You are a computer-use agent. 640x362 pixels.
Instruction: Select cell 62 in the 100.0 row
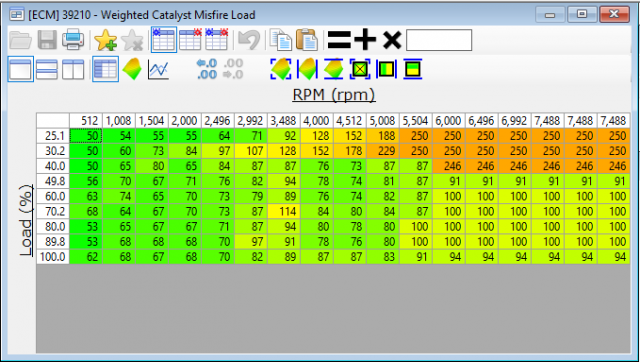(x=86, y=257)
